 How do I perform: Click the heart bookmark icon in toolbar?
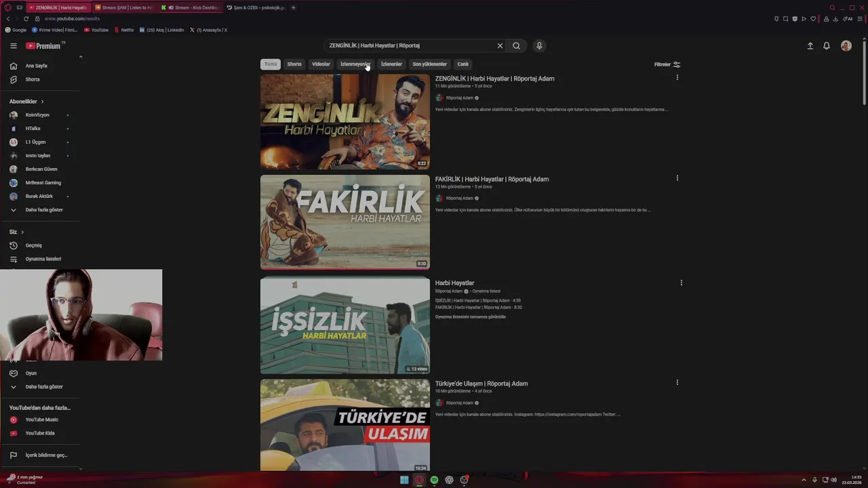[813, 19]
